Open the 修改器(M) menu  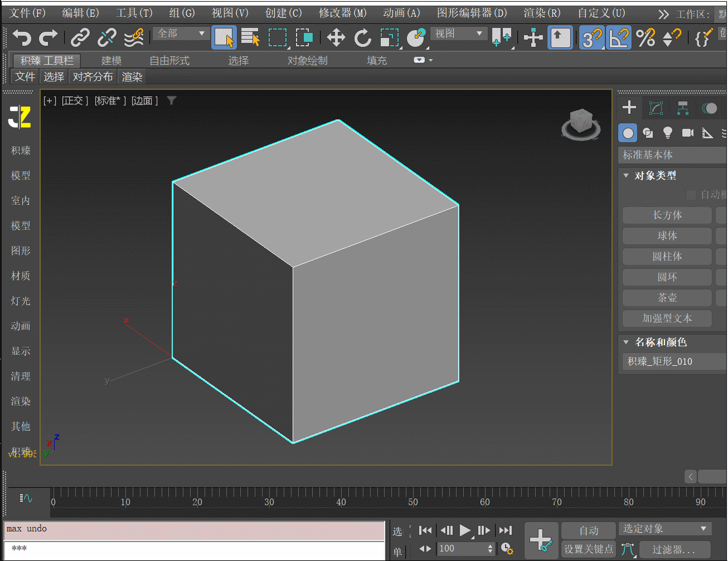tap(342, 13)
